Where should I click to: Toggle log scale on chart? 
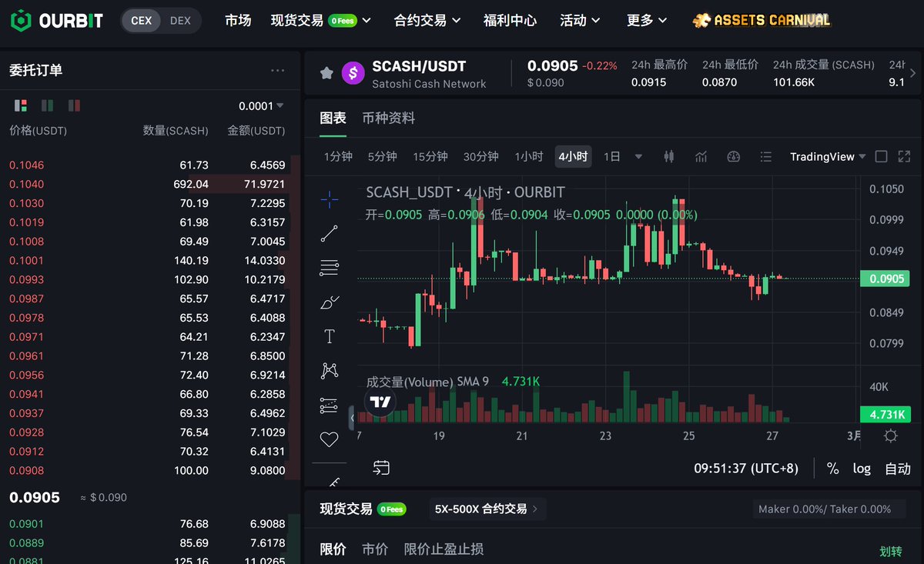862,468
